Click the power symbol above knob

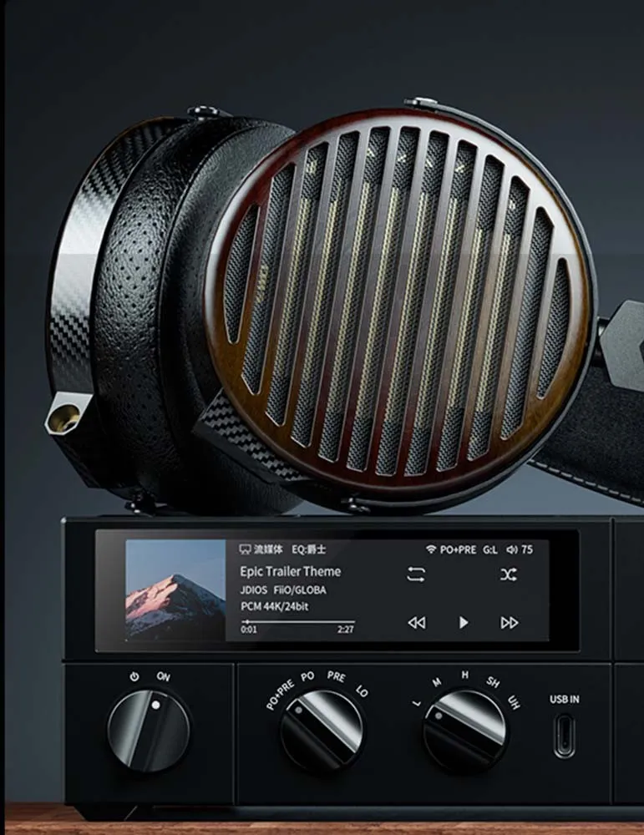(134, 676)
